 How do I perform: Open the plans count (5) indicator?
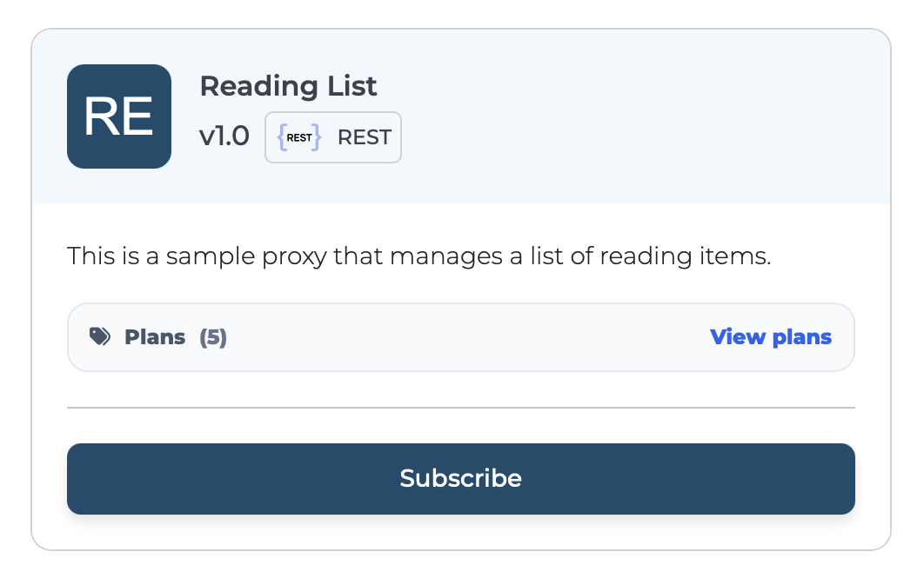(214, 337)
